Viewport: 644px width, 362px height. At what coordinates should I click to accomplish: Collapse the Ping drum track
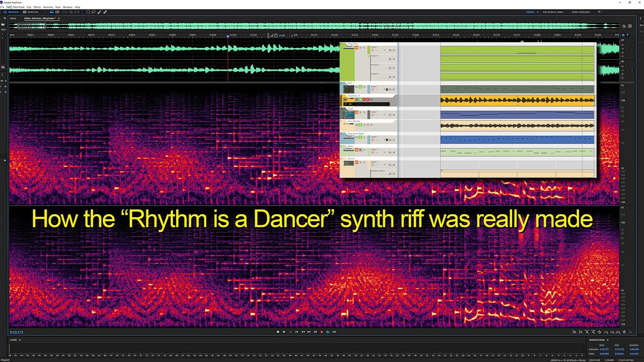click(x=341, y=44)
